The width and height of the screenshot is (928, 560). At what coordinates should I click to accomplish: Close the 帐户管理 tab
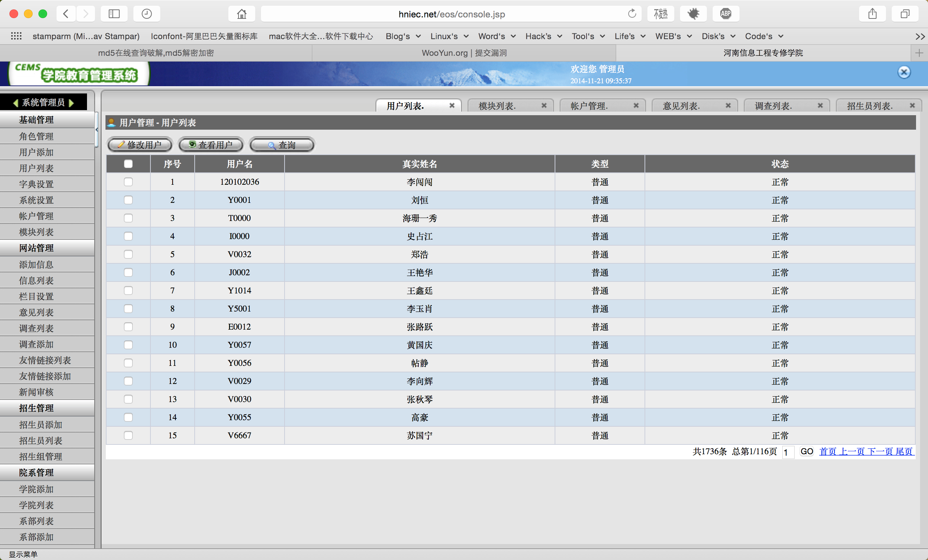click(x=636, y=106)
